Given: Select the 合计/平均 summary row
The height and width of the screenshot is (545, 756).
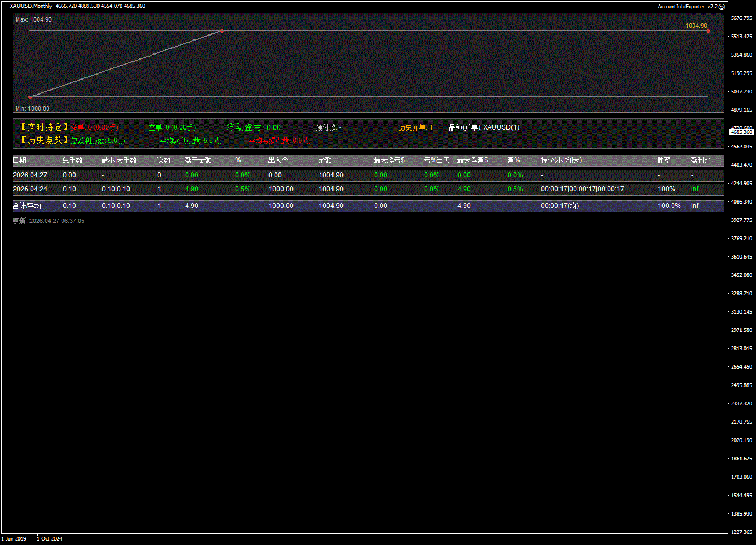Looking at the screenshot, I should pyautogui.click(x=27, y=206).
